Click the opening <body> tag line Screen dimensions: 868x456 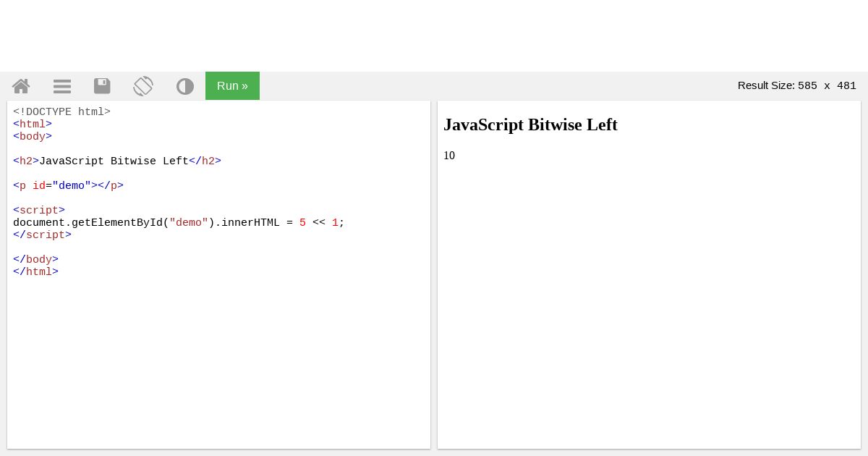click(33, 137)
